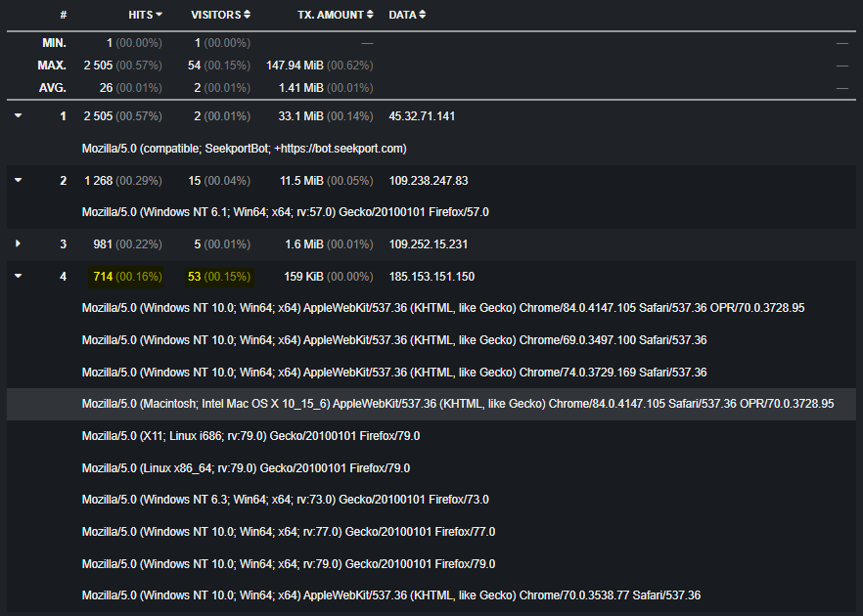The image size is (863, 616).
Task: Click the sort arrow beside HITS header
Action: (x=159, y=15)
